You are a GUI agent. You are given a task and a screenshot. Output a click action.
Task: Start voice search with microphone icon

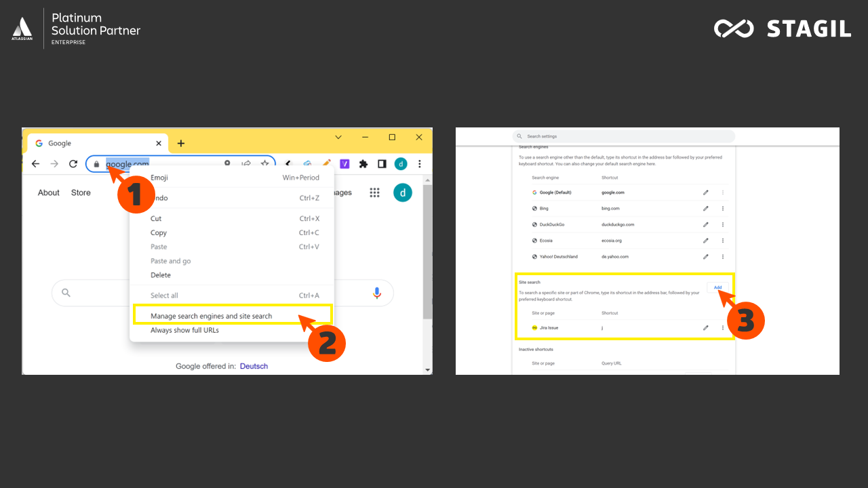377,293
